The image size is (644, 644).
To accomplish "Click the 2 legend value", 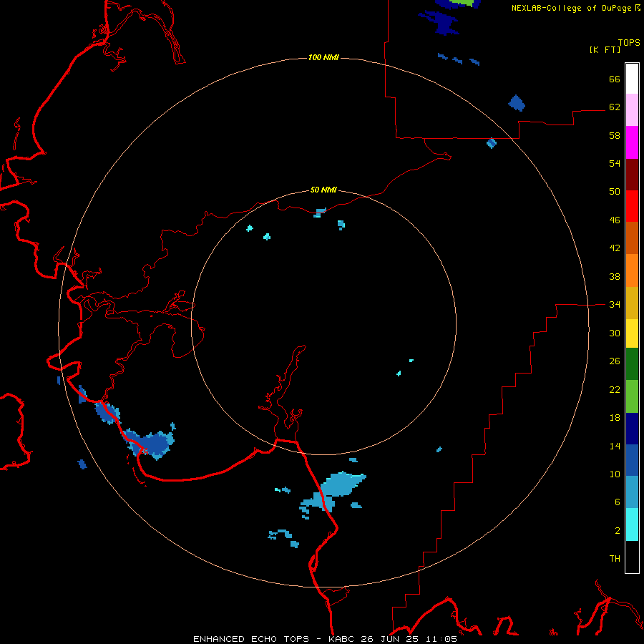I will [618, 531].
